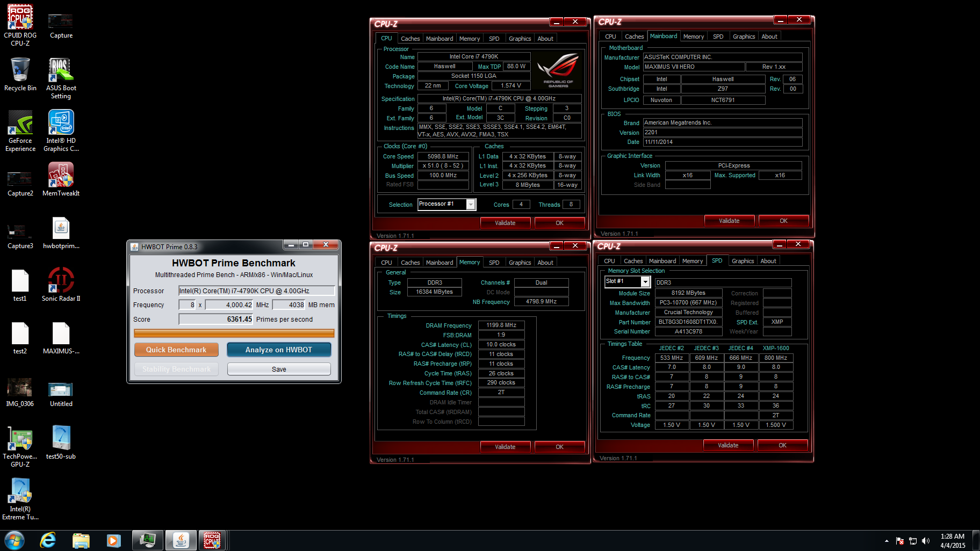
Task: Click the DRAM Frequency 1199.8 MHz value
Action: click(501, 325)
